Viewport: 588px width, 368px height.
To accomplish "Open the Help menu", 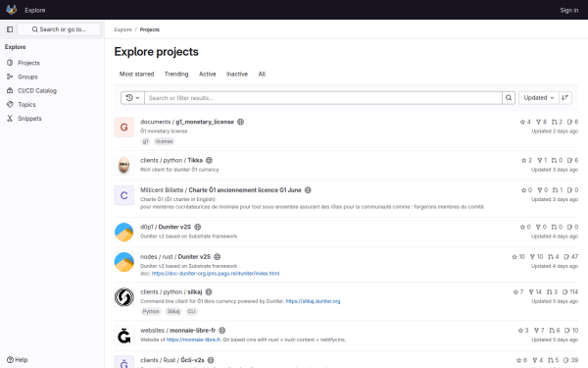I will 18,359.
